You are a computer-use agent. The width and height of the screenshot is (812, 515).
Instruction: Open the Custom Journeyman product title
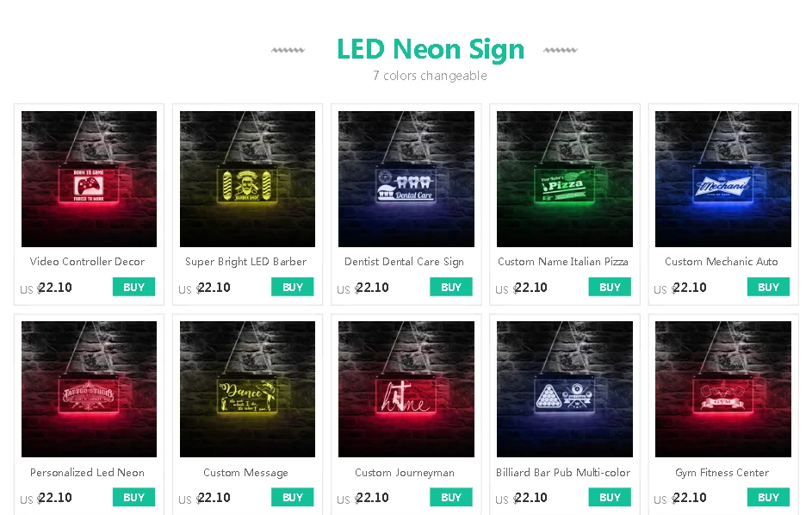pyautogui.click(x=405, y=473)
